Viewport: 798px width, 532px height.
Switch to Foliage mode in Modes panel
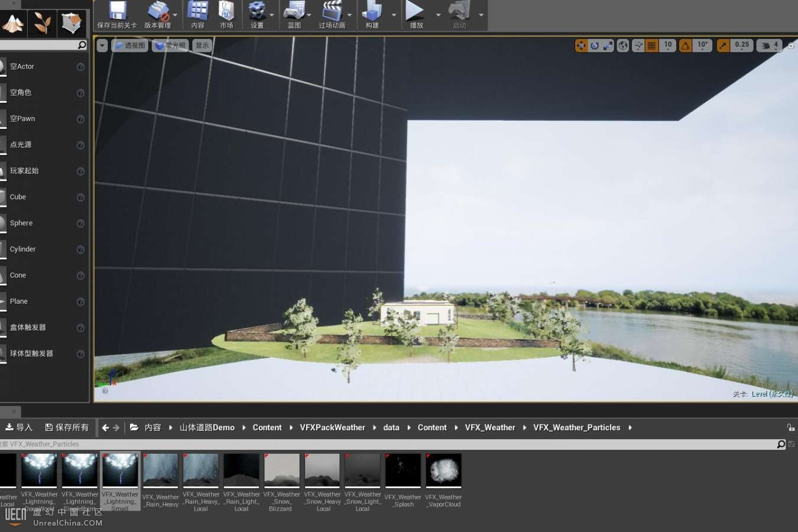pyautogui.click(x=42, y=23)
